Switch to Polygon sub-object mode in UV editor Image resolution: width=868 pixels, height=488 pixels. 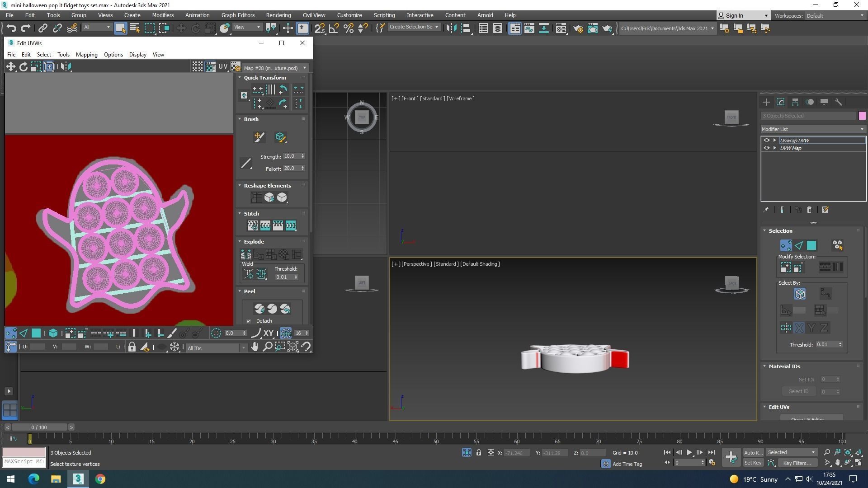coord(36,333)
